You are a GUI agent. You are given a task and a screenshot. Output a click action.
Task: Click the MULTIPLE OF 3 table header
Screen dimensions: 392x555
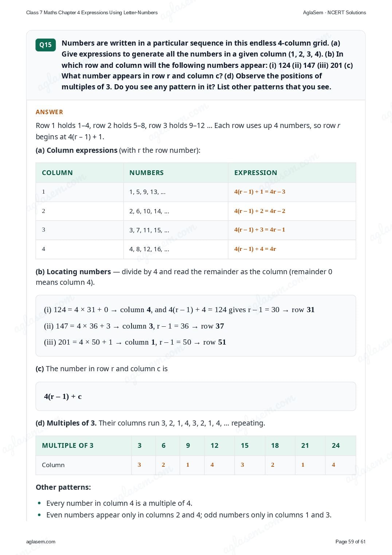(x=68, y=446)
